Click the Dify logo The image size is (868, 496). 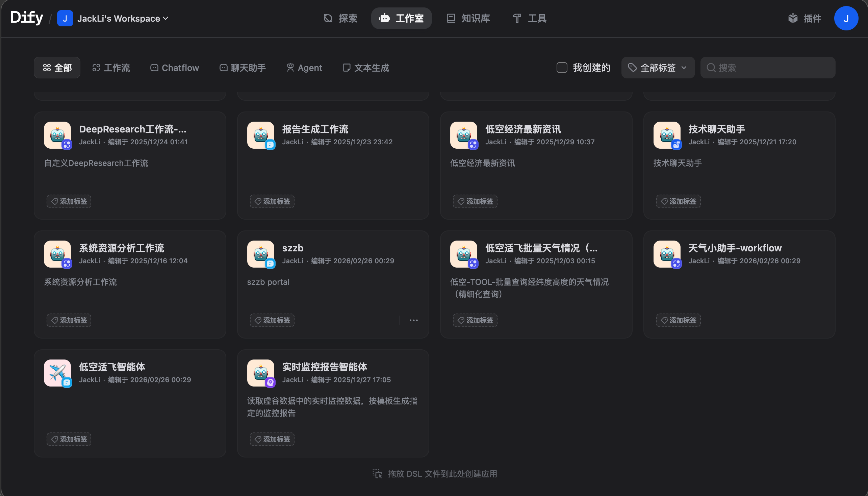27,18
